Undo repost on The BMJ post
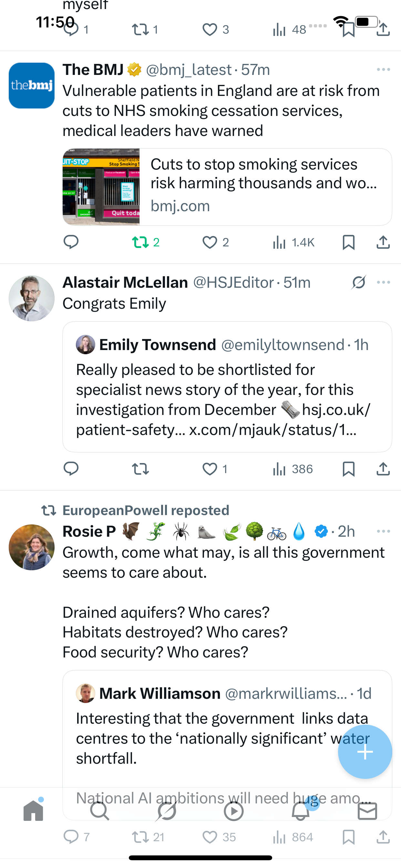401x868 pixels. click(141, 242)
